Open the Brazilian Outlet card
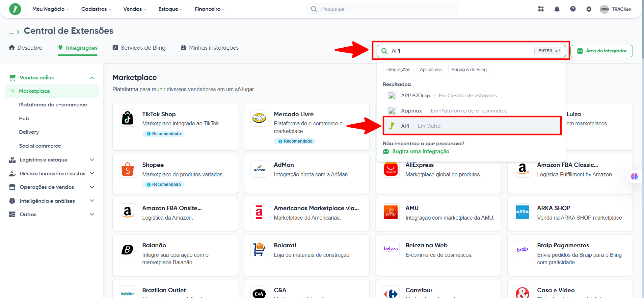Screen dimensions: 644x298 (175, 289)
